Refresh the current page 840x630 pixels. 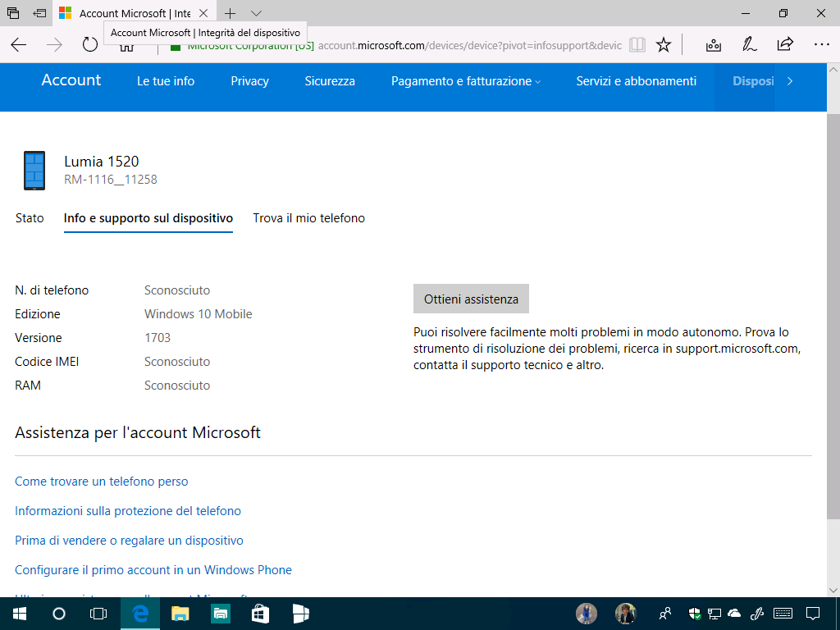90,44
